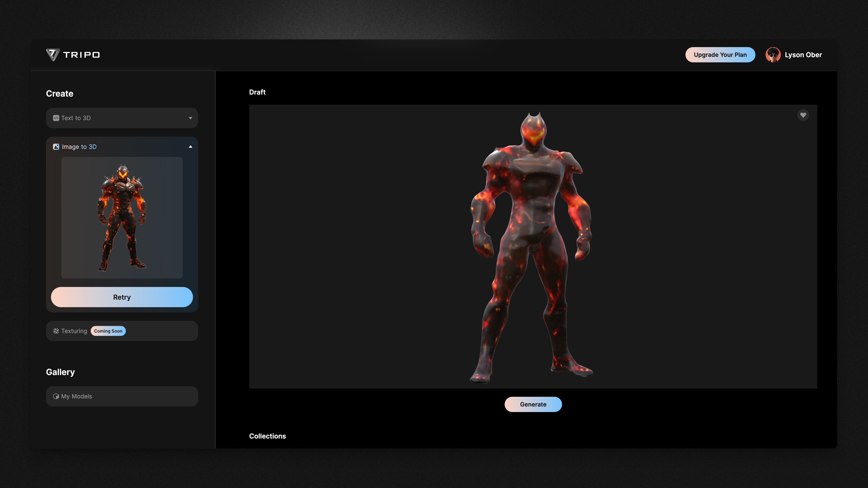Click the My Models cube icon
The image size is (868, 488).
point(56,396)
